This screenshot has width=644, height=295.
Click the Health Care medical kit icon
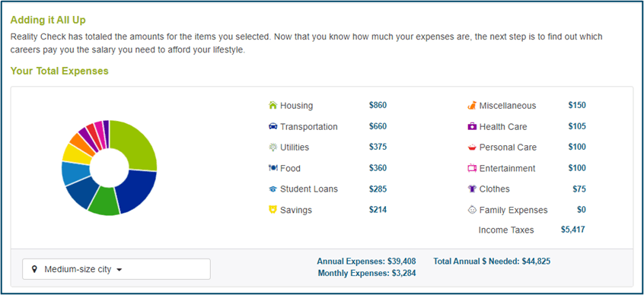pyautogui.click(x=472, y=126)
